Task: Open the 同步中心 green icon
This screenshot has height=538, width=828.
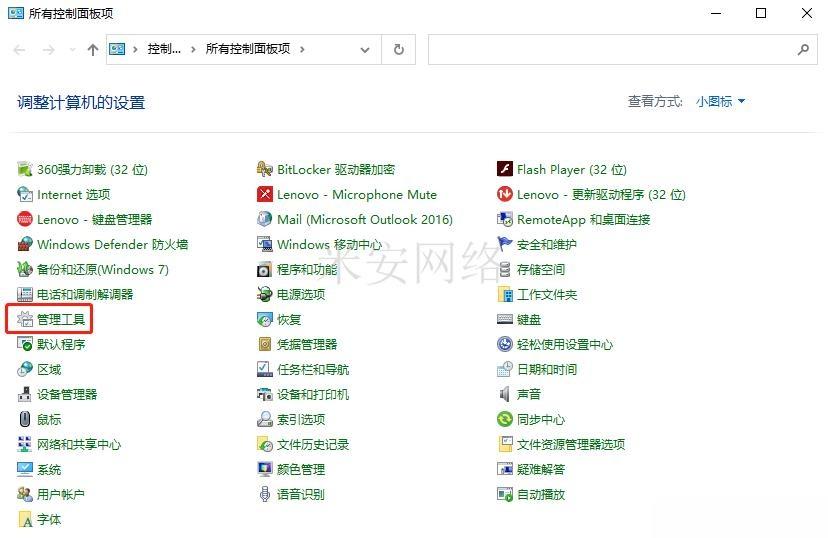Action: click(505, 419)
